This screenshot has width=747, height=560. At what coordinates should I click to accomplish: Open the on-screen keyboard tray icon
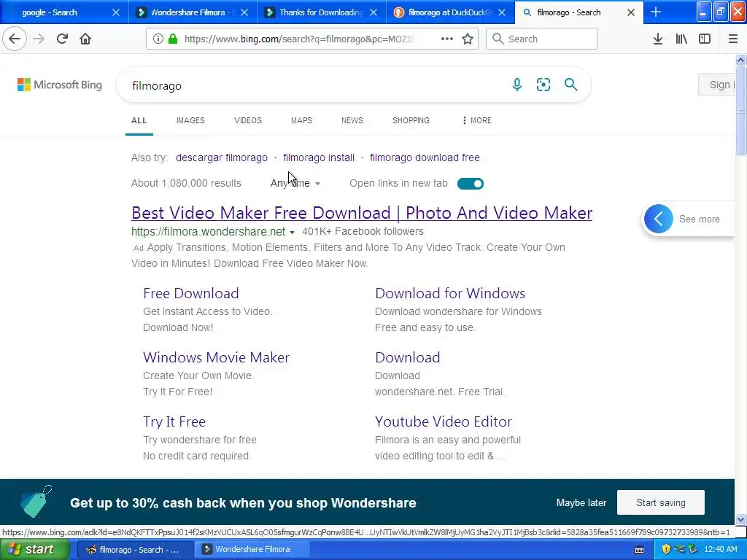pos(639,550)
